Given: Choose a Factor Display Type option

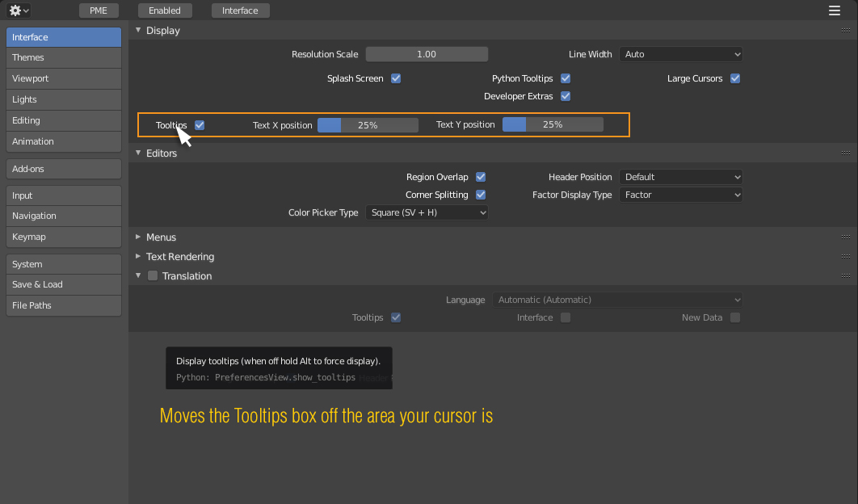Looking at the screenshot, I should point(681,195).
